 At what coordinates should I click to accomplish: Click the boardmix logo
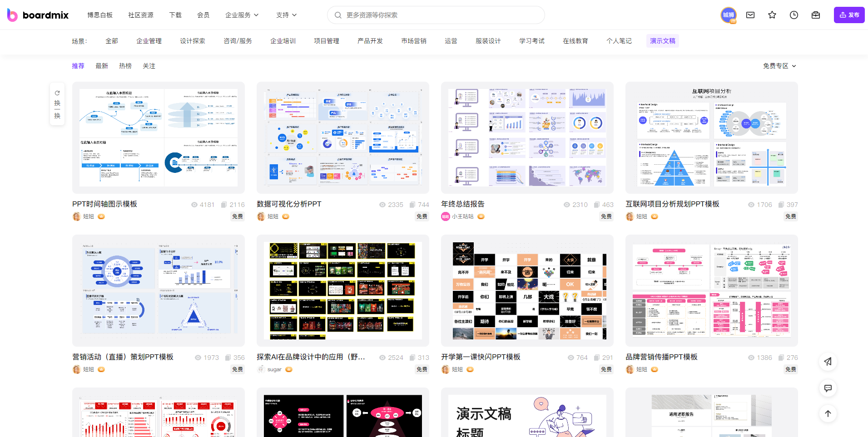(38, 15)
